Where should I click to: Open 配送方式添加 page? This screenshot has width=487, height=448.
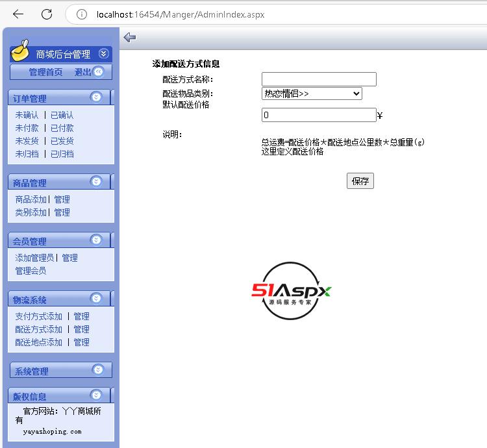point(39,330)
